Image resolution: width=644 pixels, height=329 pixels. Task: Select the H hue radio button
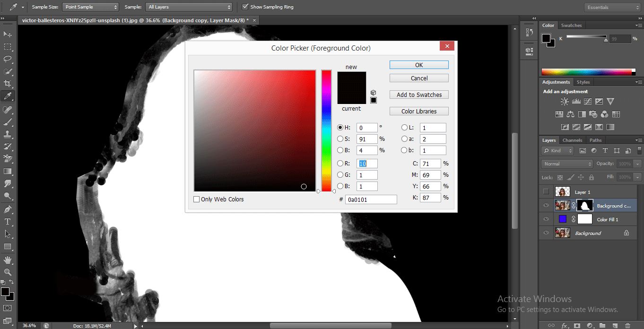pos(340,128)
